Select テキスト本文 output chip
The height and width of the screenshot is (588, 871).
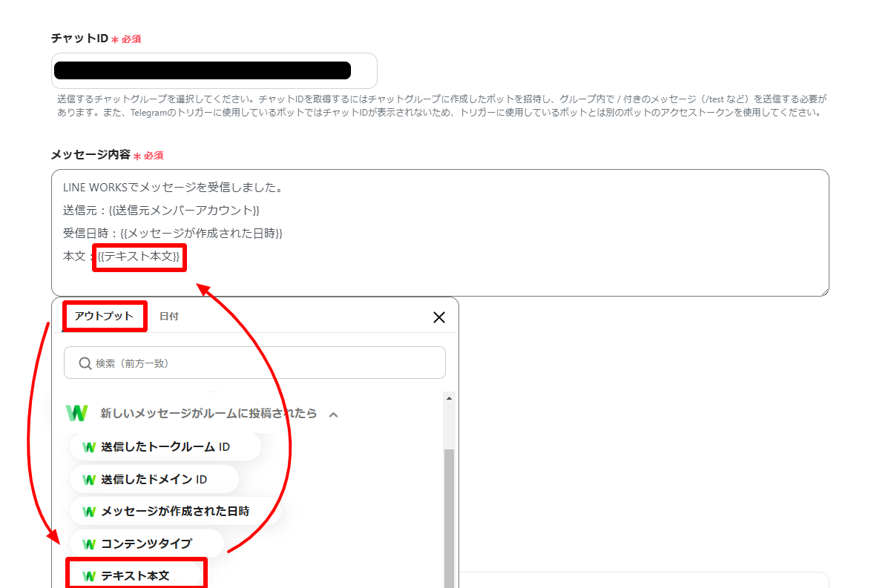[x=137, y=576]
